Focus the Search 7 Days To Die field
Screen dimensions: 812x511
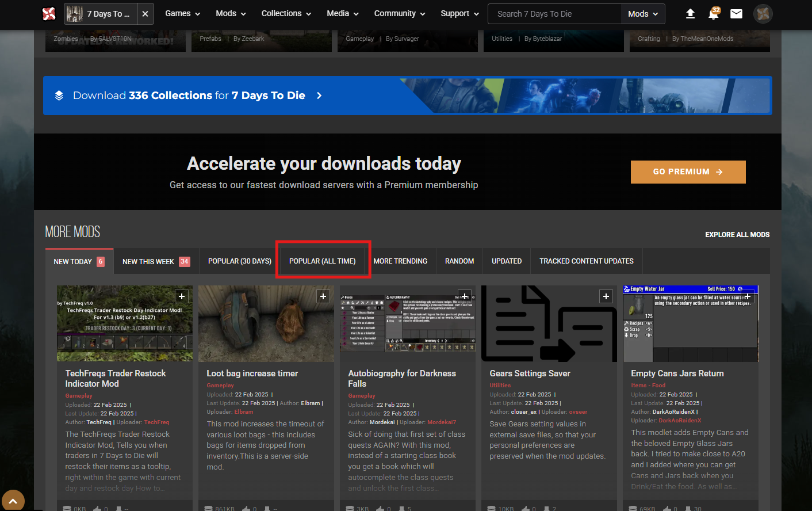tap(554, 14)
